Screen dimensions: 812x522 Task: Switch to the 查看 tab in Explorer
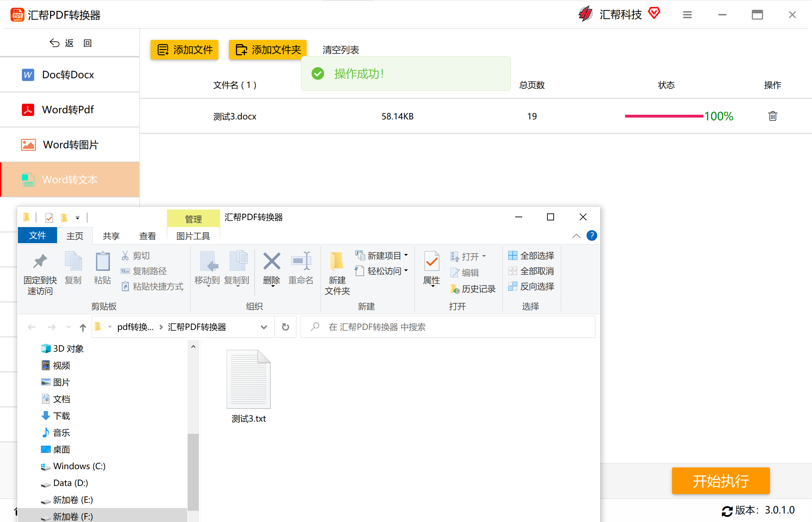147,236
